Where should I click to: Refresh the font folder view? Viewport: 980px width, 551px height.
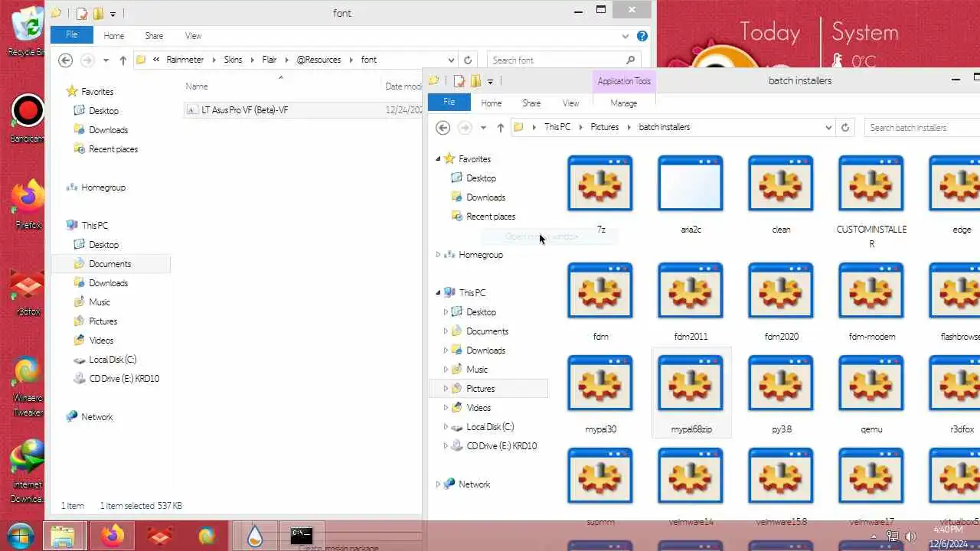click(x=468, y=60)
